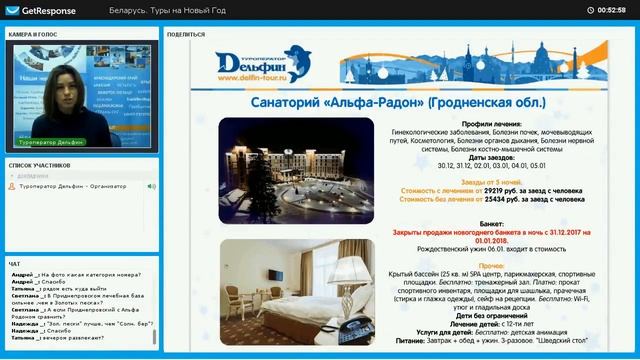Click the Прочее heading
Viewport: 640px width, 360px height.
[492, 266]
